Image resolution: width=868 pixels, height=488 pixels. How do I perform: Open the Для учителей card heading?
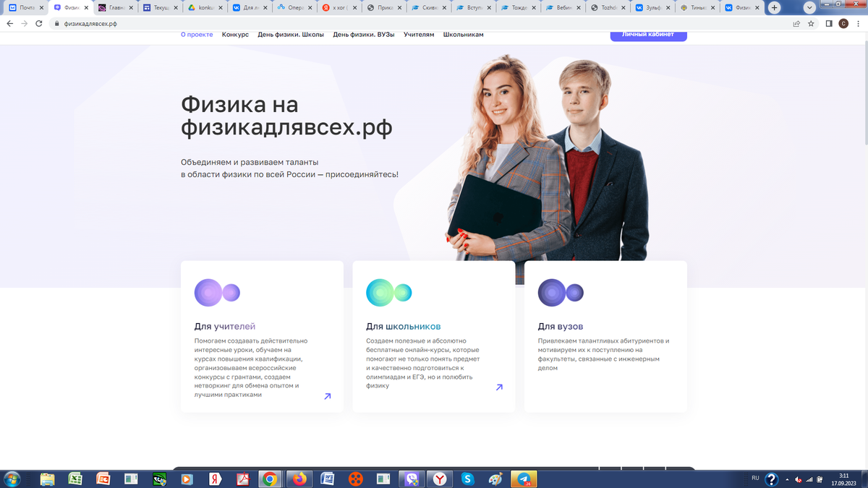point(225,327)
